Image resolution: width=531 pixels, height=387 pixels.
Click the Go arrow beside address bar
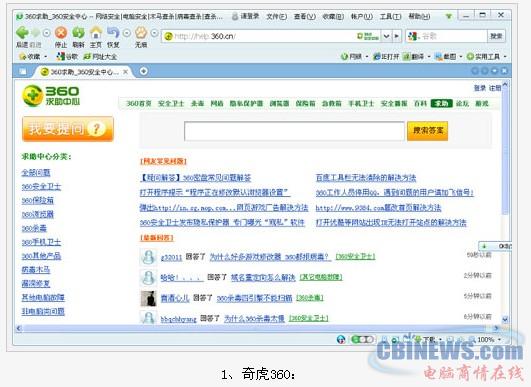(396, 36)
